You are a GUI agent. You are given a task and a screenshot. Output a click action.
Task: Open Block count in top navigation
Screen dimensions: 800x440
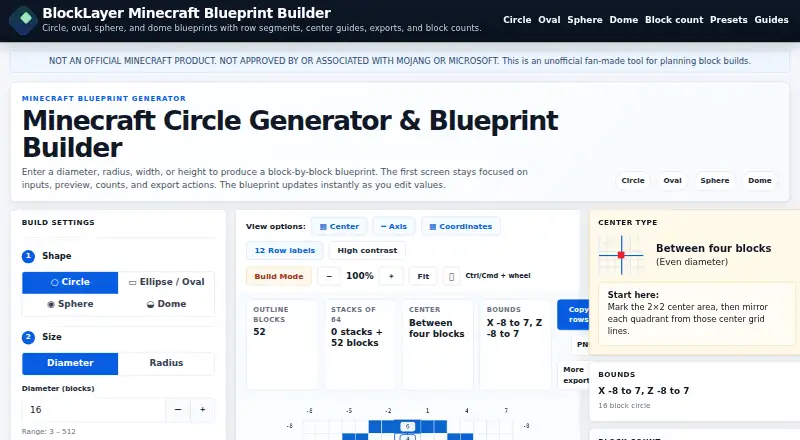673,20
